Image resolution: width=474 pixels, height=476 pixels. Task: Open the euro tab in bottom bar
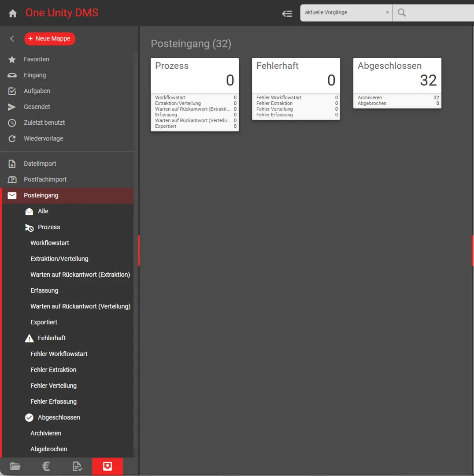[x=46, y=466]
